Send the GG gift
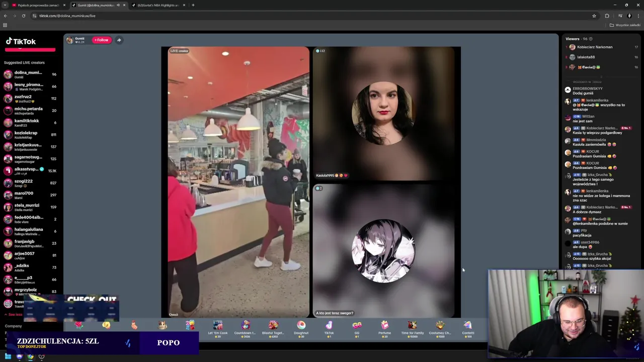Image resolution: width=644 pixels, height=362 pixels. tap(357, 328)
